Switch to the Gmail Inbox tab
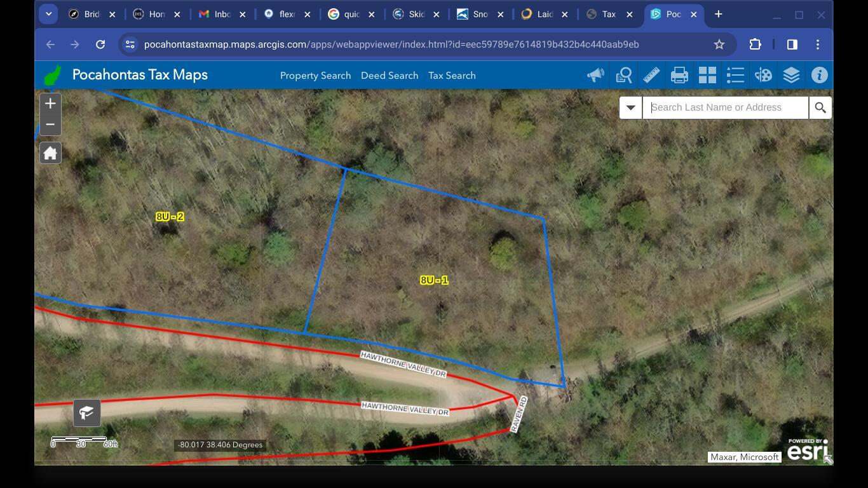Viewport: 868px width, 488px height. click(x=222, y=14)
